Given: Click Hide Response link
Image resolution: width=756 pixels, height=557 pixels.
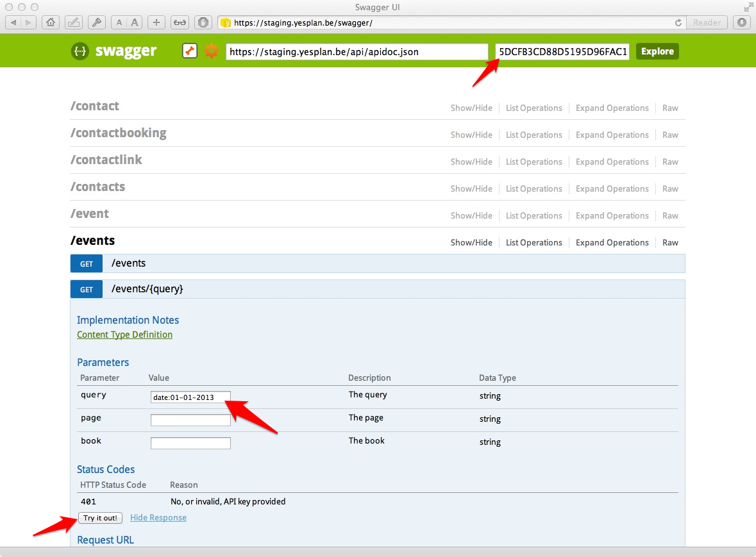Looking at the screenshot, I should (x=158, y=518).
